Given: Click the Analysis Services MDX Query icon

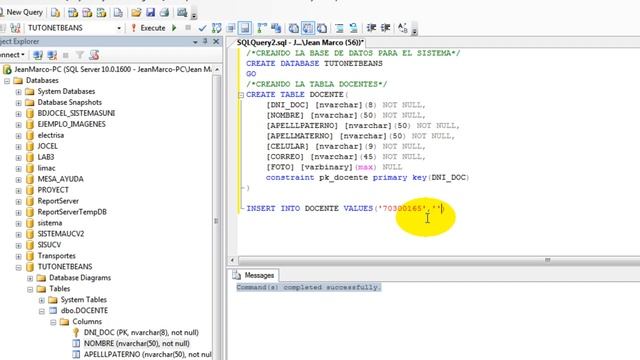Looking at the screenshot, I should point(73,13).
